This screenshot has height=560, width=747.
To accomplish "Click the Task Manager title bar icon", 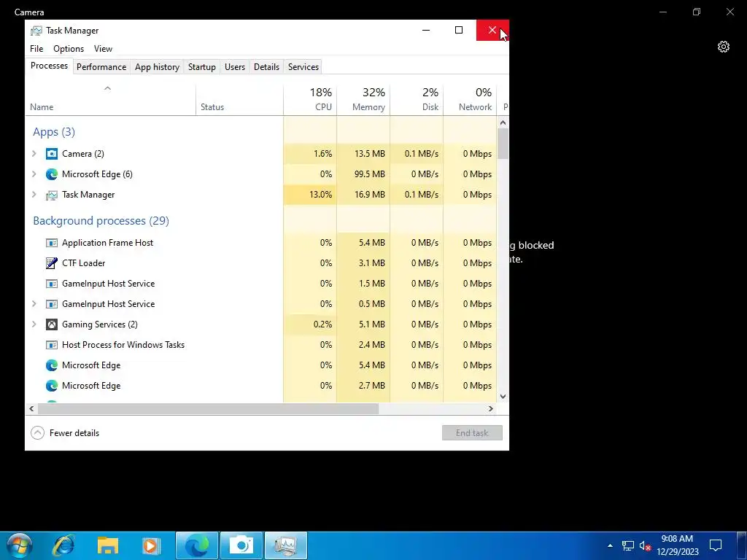I will tap(36, 31).
